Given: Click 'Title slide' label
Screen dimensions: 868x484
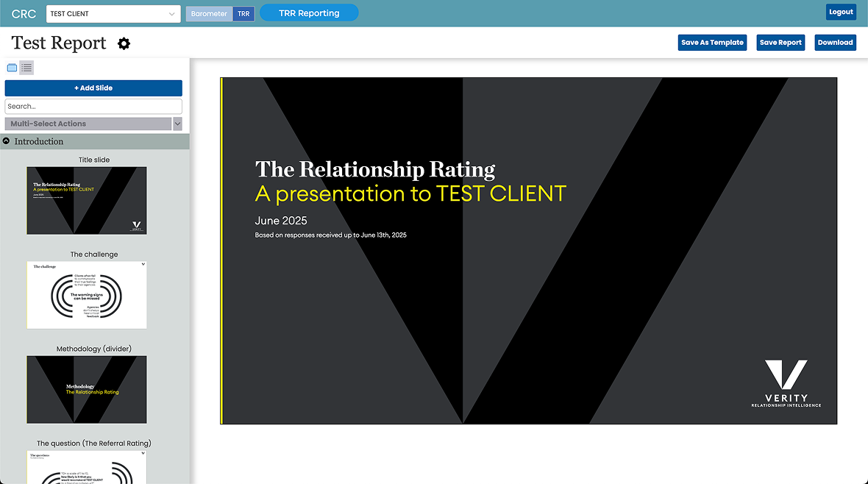Looking at the screenshot, I should click(x=94, y=160).
